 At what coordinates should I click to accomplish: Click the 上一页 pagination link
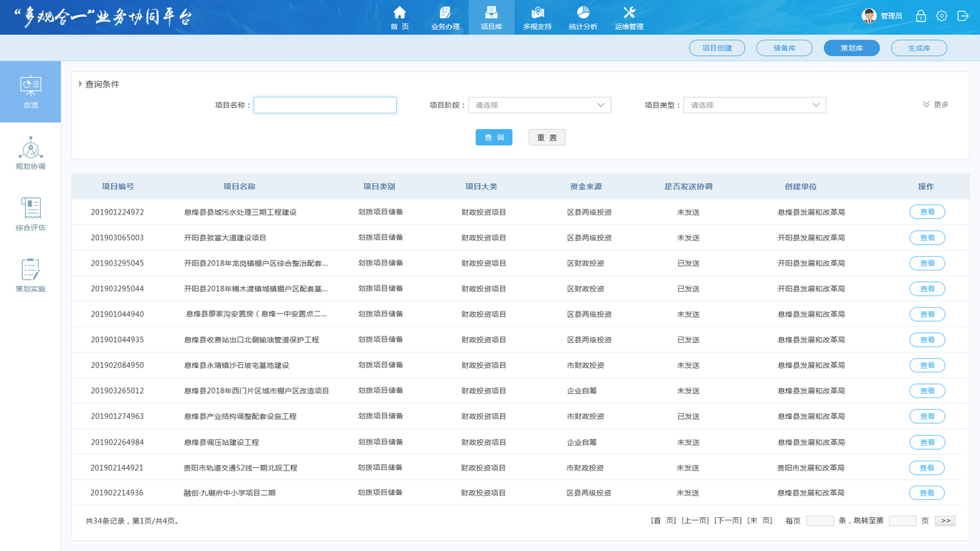[x=695, y=520]
